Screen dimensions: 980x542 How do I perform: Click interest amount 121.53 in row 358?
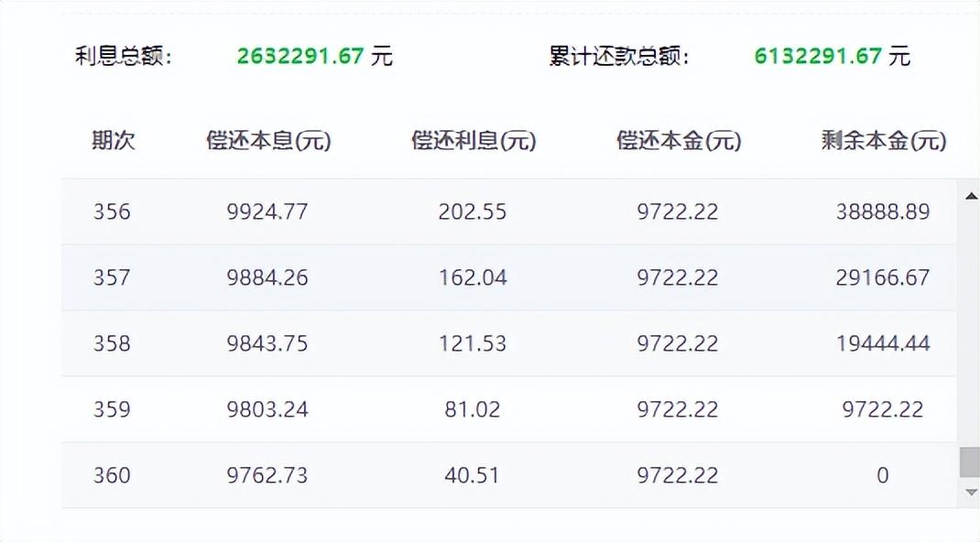click(x=473, y=343)
